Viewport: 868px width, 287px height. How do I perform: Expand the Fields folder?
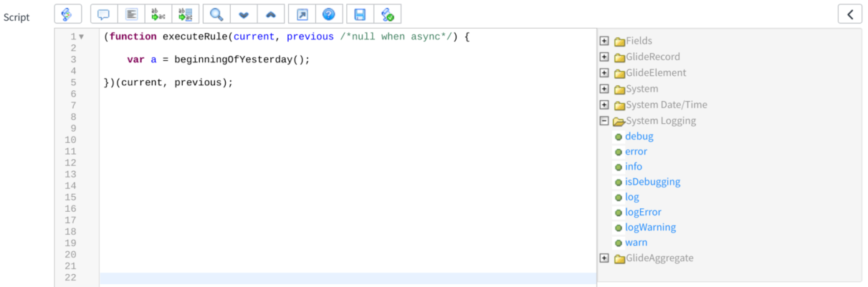tap(604, 41)
